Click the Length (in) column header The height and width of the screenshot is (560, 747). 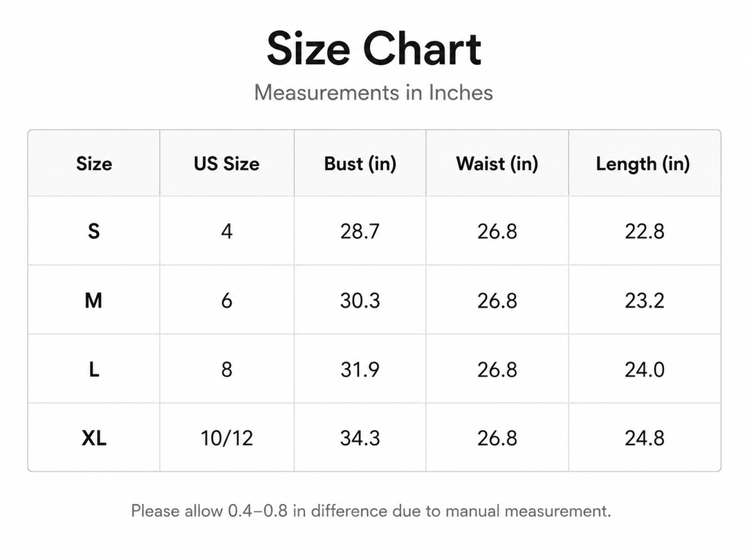(x=643, y=164)
